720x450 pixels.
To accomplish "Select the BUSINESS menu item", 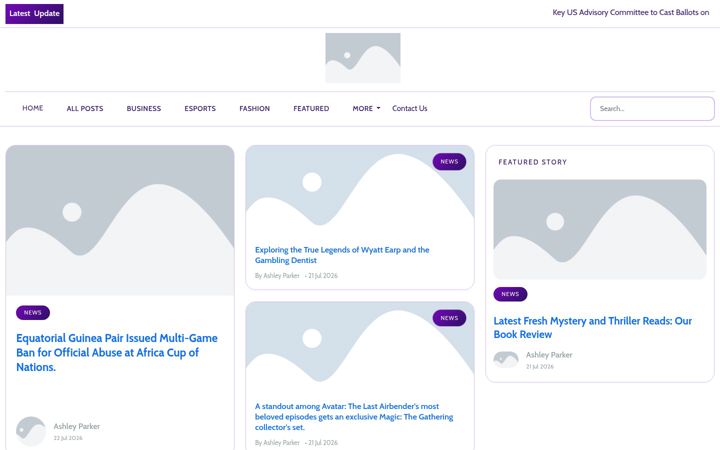I will pos(144,108).
